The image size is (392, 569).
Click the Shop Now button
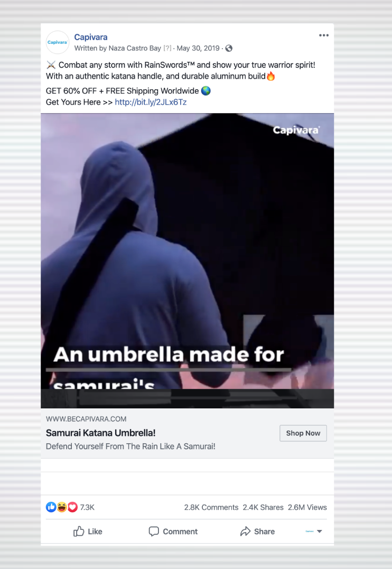pyautogui.click(x=303, y=433)
